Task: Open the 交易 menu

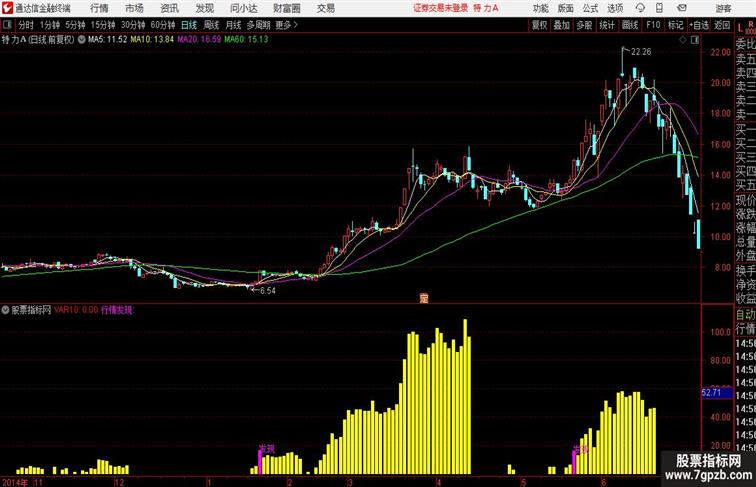Action: pyautogui.click(x=325, y=8)
